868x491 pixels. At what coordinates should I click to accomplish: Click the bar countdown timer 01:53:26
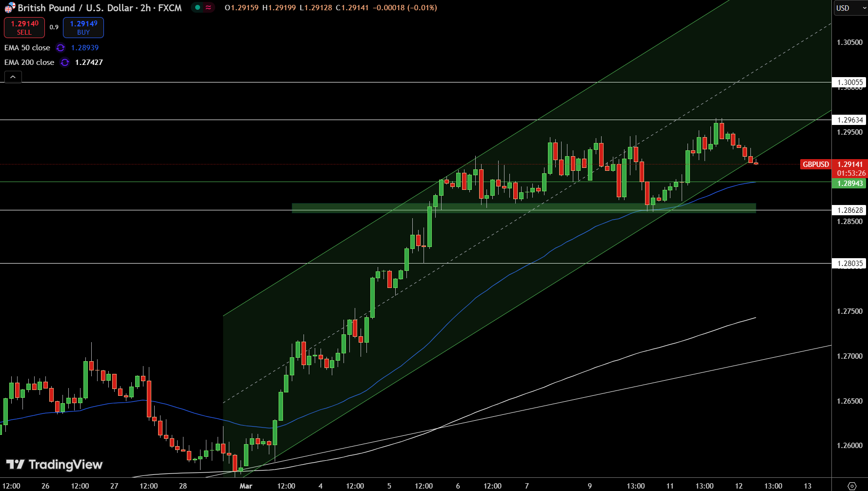coord(851,173)
